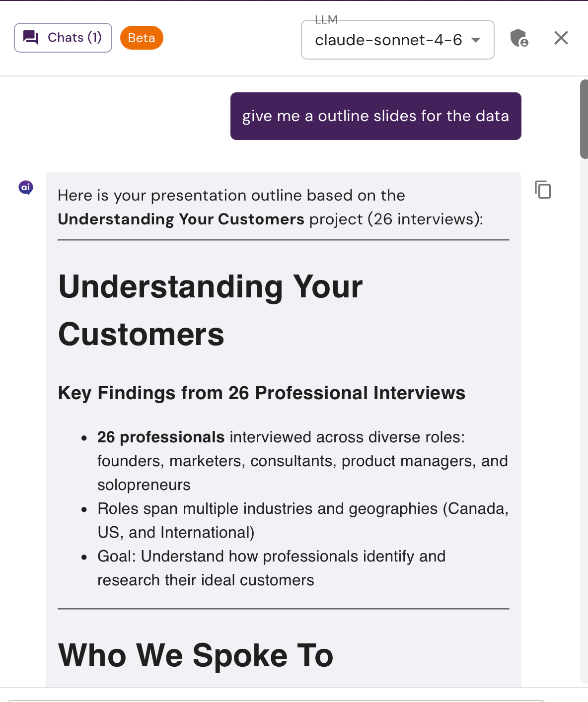Click the "Here is your presentation outline" intro line
Image resolution: width=588 pixels, height=702 pixels.
[271, 207]
